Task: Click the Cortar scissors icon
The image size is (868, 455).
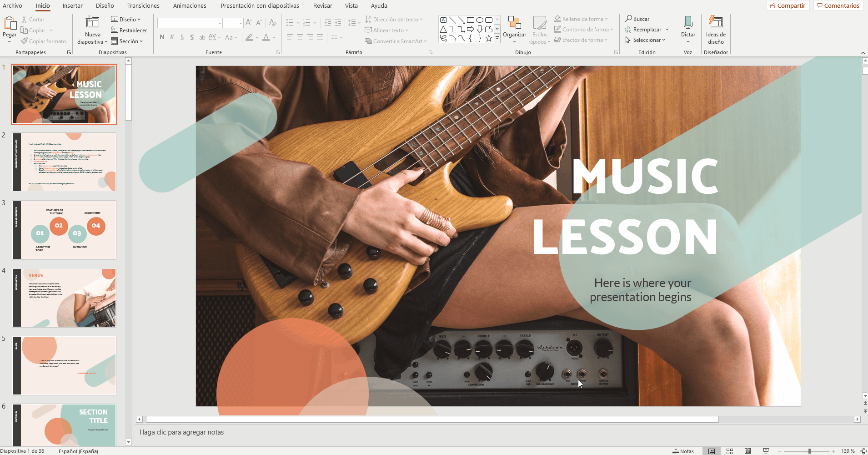Action: (x=24, y=20)
